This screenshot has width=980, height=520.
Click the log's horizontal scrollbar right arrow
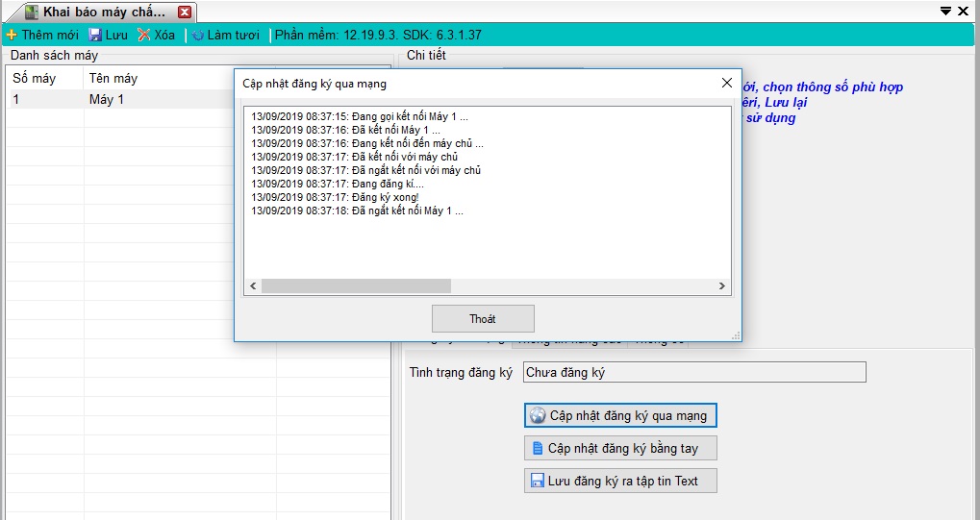tap(723, 286)
